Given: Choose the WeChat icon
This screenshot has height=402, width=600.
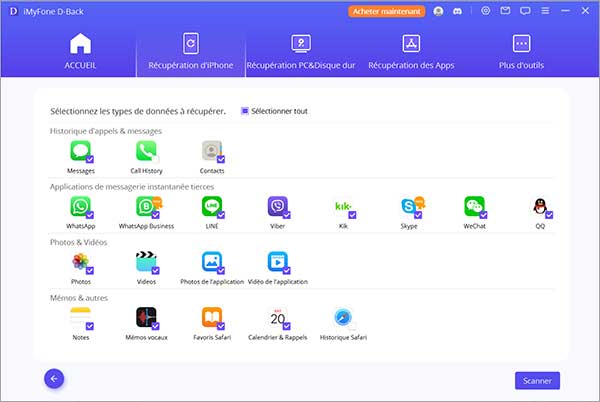Looking at the screenshot, I should [x=474, y=206].
